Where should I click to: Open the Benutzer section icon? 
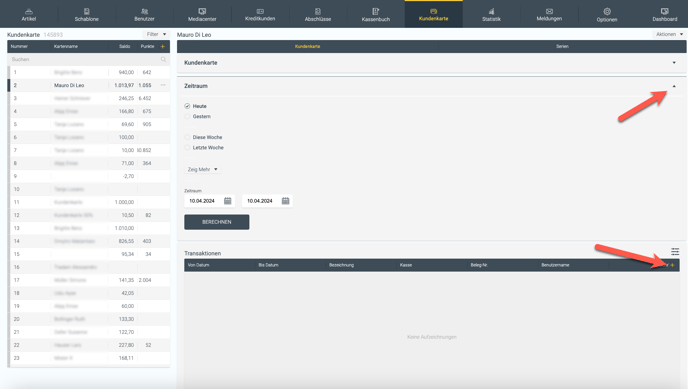click(x=144, y=11)
